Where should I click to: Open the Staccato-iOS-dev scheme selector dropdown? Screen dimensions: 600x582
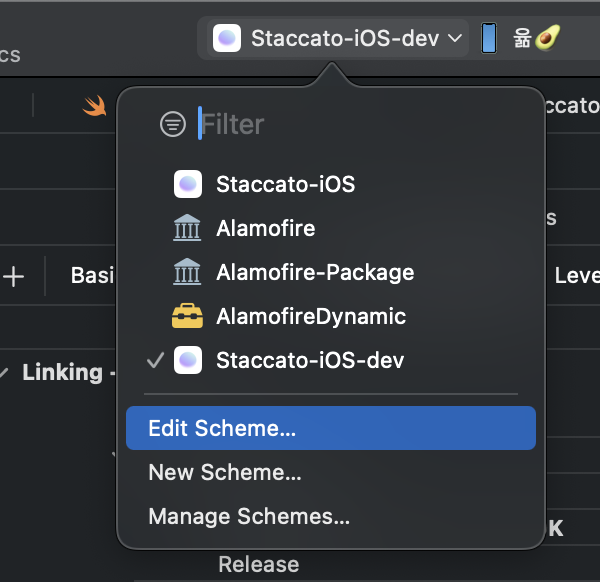click(x=340, y=38)
